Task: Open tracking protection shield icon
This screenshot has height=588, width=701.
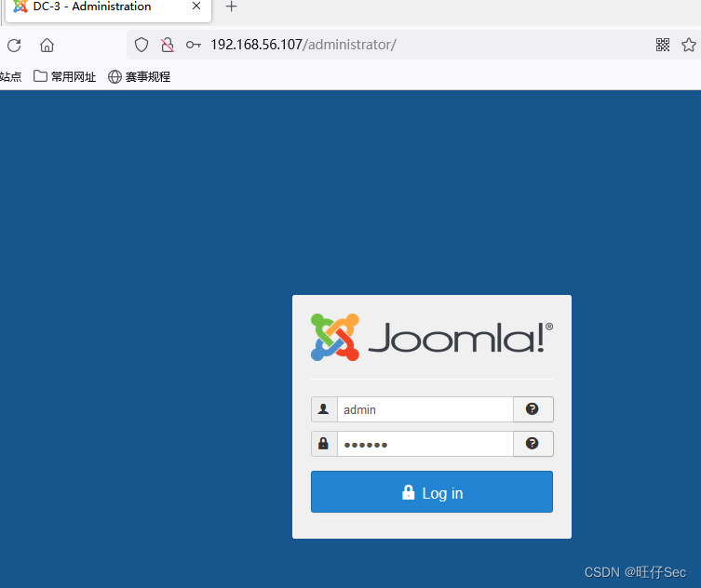Action: pos(142,45)
